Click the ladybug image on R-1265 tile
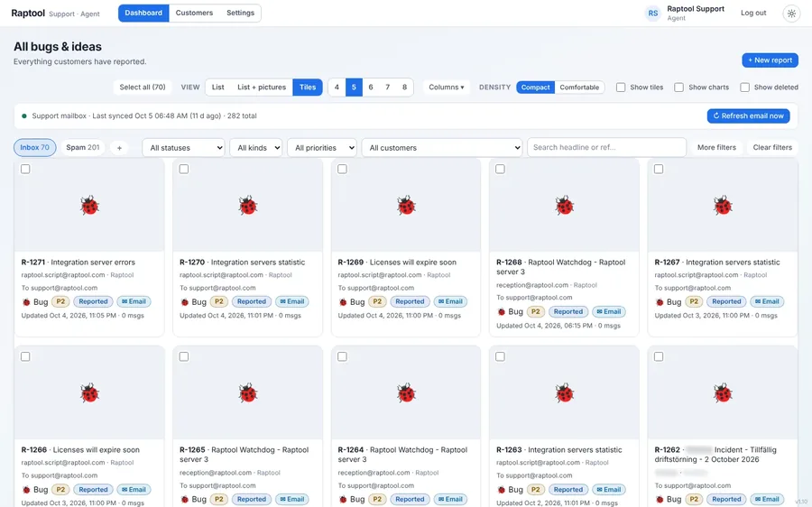Viewport: 812px width, 507px height. (x=248, y=393)
